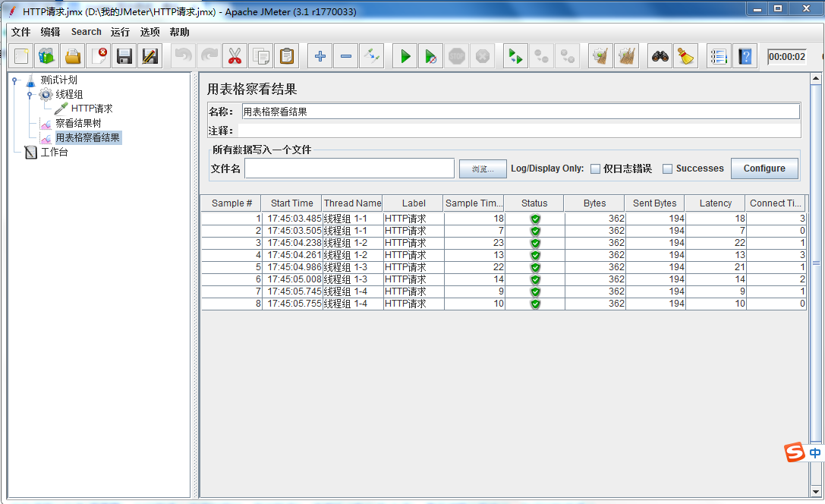Select 工作台 in the tree
Image resolution: width=825 pixels, height=504 pixels.
[x=54, y=152]
